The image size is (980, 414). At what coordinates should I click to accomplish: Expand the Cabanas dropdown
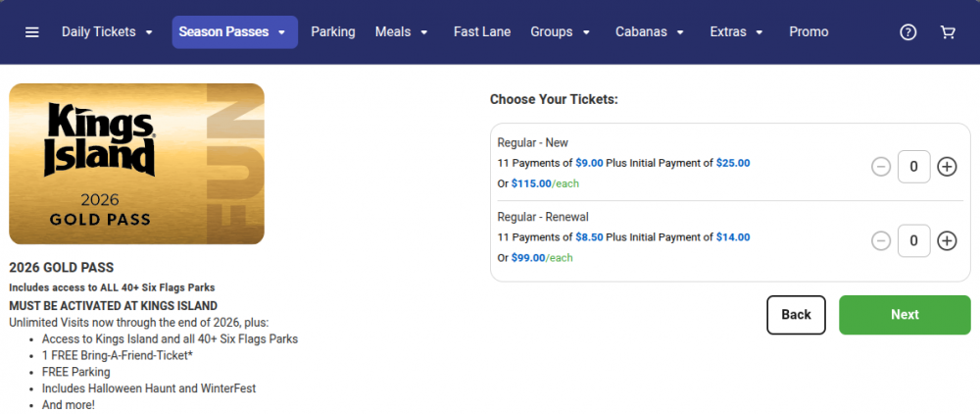[x=650, y=32]
